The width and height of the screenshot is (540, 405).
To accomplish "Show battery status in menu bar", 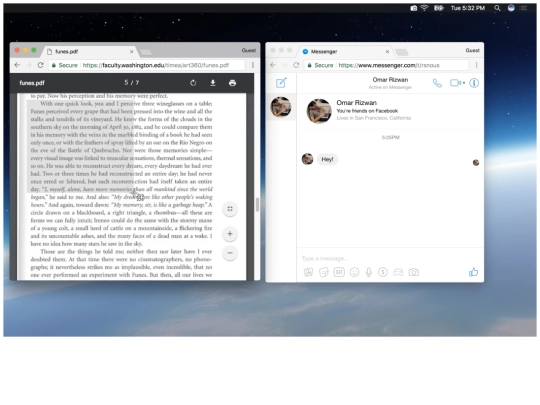I will point(438,8).
